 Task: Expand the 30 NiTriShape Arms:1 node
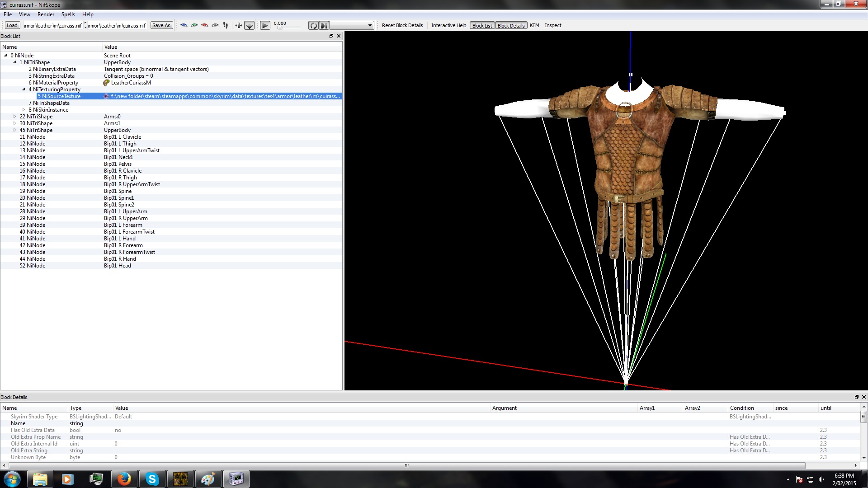[14, 123]
